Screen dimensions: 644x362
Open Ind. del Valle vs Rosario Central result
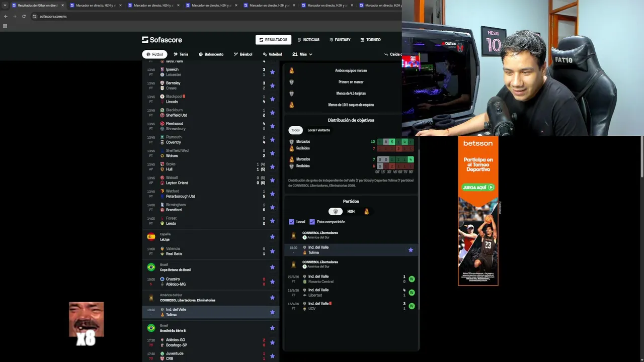point(351,279)
